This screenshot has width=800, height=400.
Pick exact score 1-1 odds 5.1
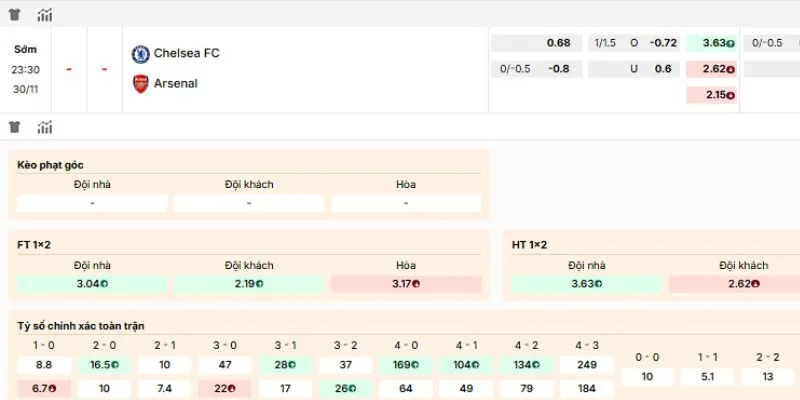709,377
